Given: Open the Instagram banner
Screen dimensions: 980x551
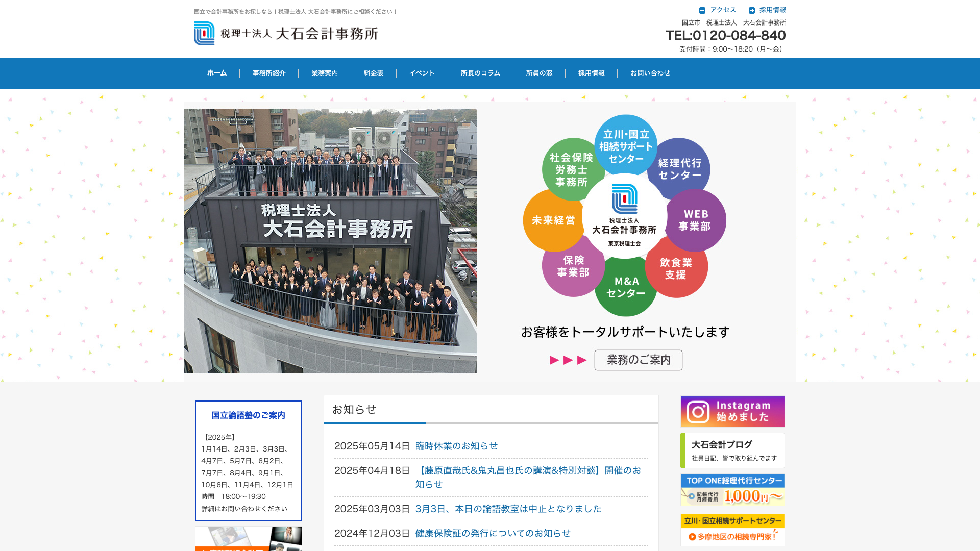Looking at the screenshot, I should [x=732, y=411].
